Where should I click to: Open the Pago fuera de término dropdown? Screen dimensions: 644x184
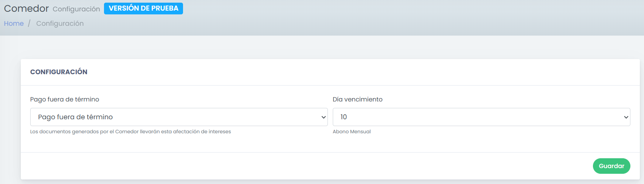pos(178,117)
